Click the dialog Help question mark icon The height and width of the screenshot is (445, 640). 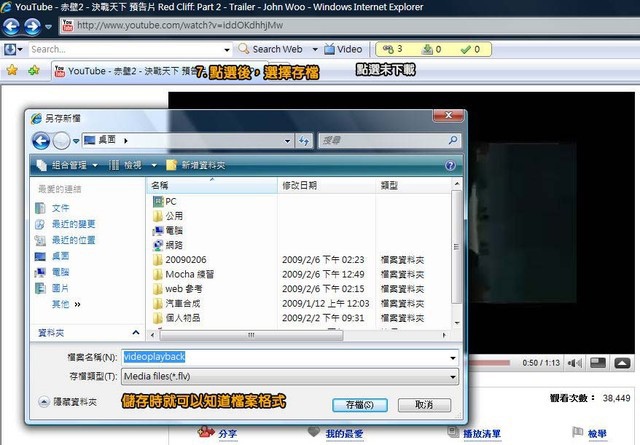[x=450, y=165]
